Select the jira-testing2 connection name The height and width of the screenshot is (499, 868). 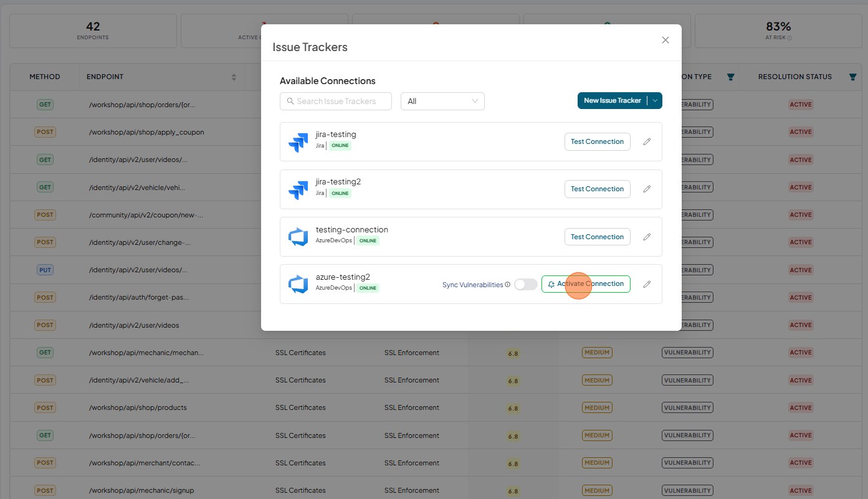pyautogui.click(x=338, y=182)
